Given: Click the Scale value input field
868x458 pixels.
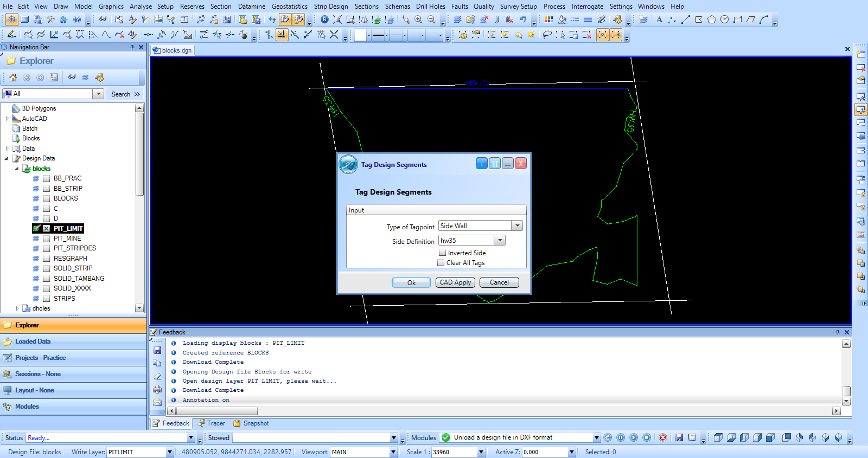Looking at the screenshot, I should pos(454,452).
